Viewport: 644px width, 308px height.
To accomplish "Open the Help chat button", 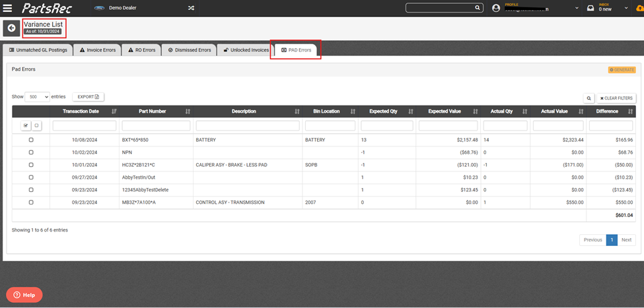I will point(24,295).
